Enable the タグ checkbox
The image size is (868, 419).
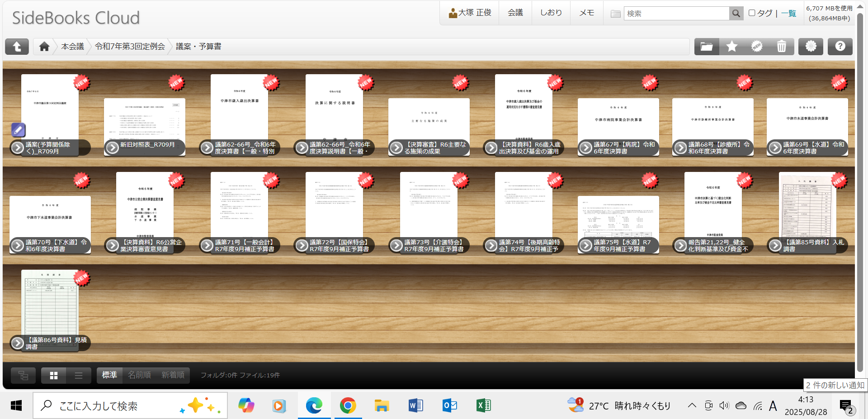[x=752, y=13]
